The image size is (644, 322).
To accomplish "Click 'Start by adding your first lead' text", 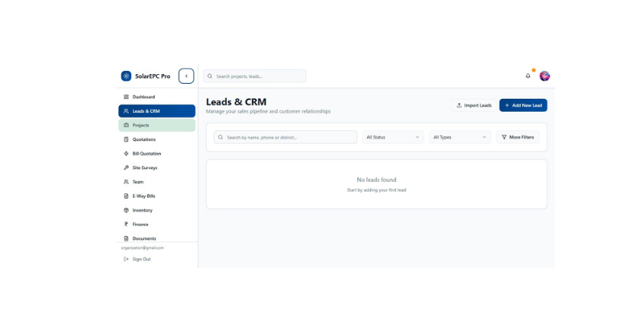I will point(377,190).
